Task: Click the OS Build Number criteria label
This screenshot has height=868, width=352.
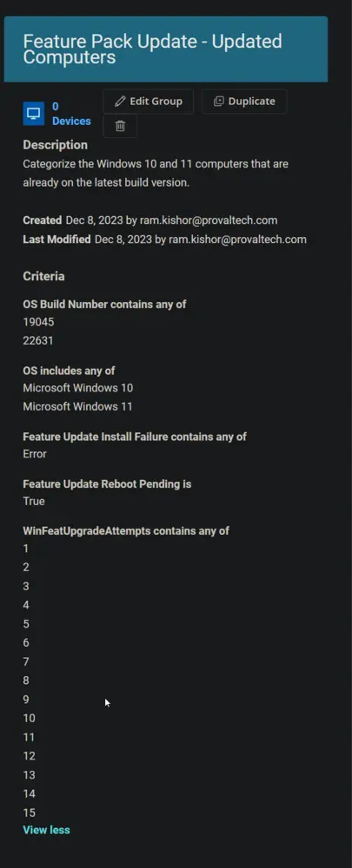Action: [x=105, y=305]
